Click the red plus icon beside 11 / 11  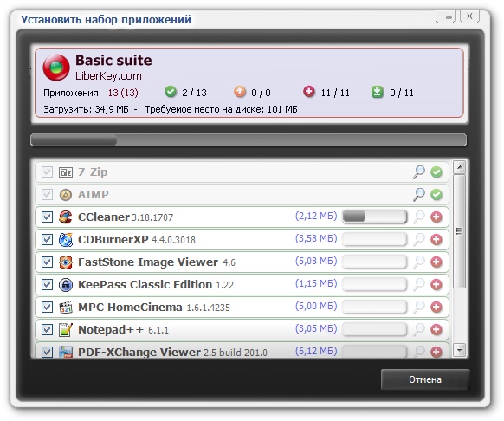pos(309,92)
